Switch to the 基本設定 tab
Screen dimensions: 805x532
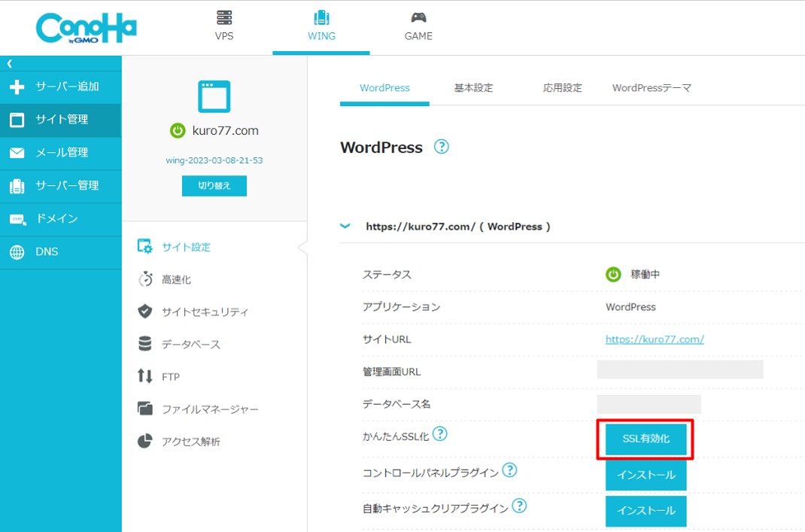(x=473, y=88)
